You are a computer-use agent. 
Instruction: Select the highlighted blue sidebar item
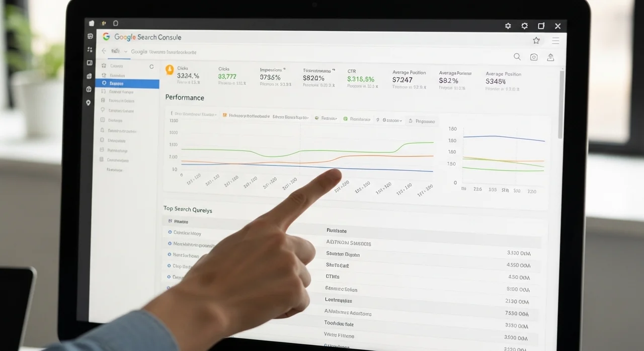coord(127,83)
